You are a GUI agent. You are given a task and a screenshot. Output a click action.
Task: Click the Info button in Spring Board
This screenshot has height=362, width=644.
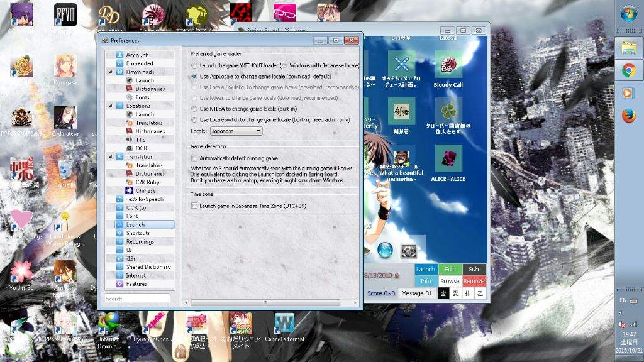click(x=425, y=281)
